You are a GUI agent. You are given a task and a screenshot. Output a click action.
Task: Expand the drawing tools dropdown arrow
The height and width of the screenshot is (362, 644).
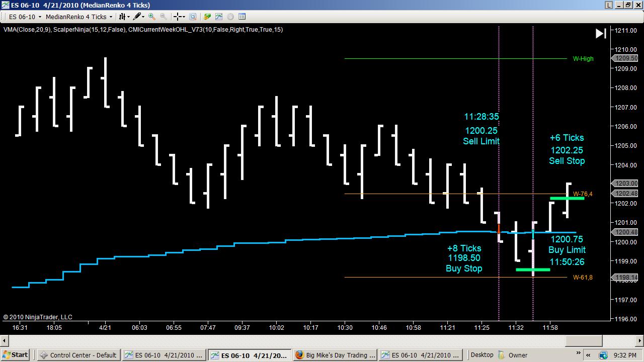(x=143, y=17)
